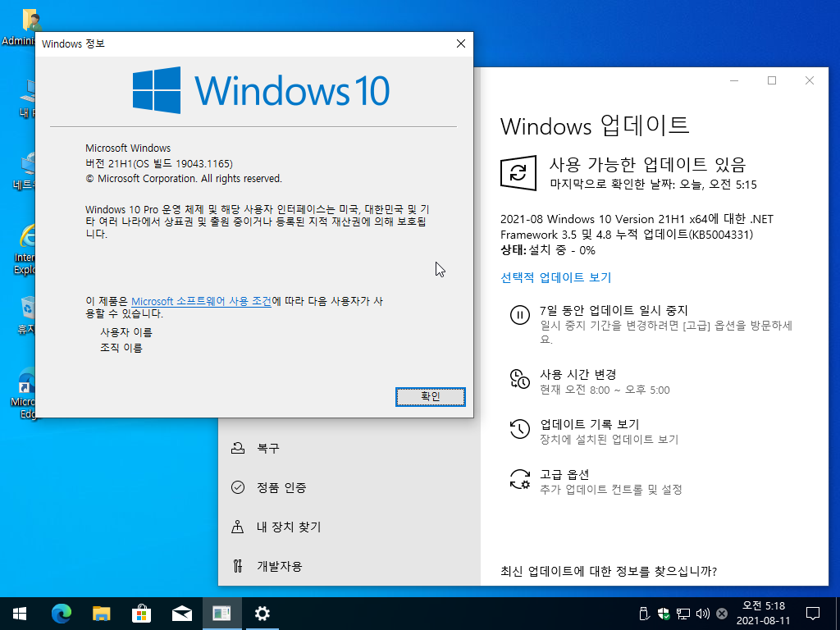Open the Windows Start menu
Screen dimensions: 840x630
[x=20, y=614]
